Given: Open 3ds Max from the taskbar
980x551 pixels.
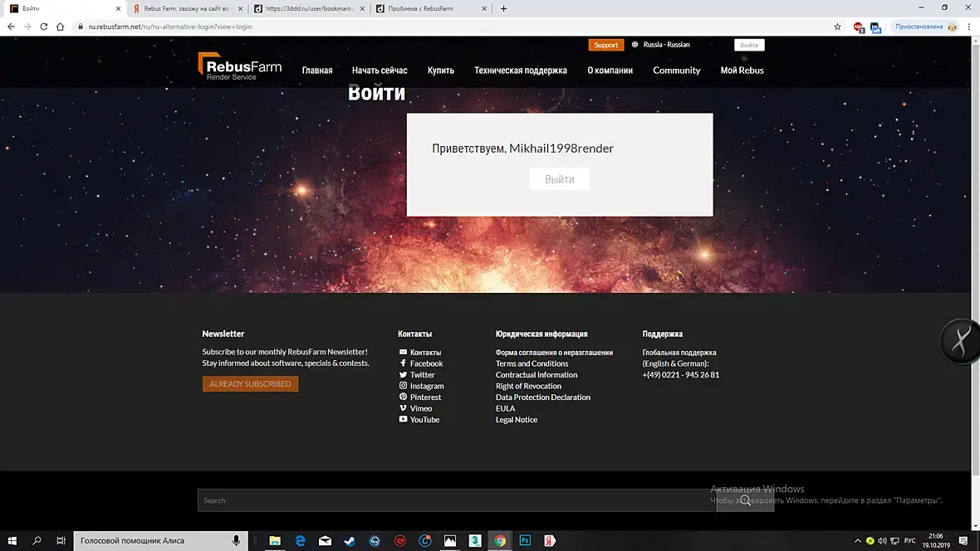Looking at the screenshot, I should tap(475, 540).
